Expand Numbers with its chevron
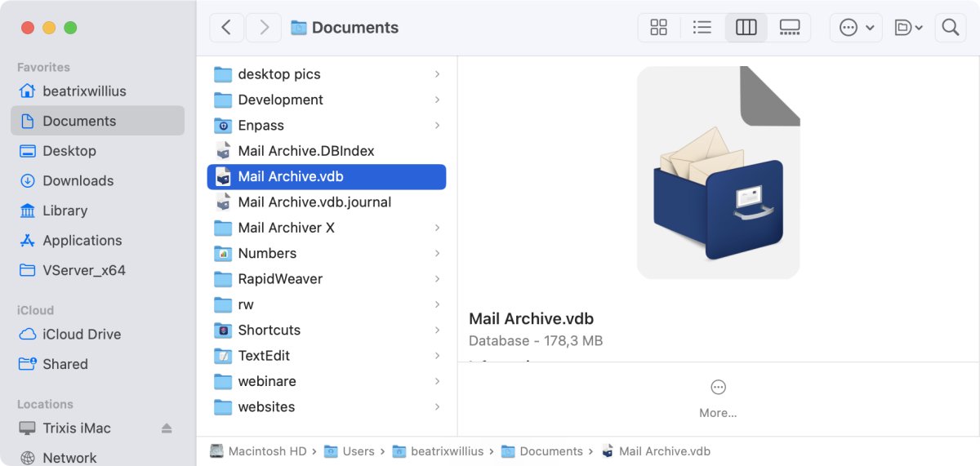 point(438,254)
